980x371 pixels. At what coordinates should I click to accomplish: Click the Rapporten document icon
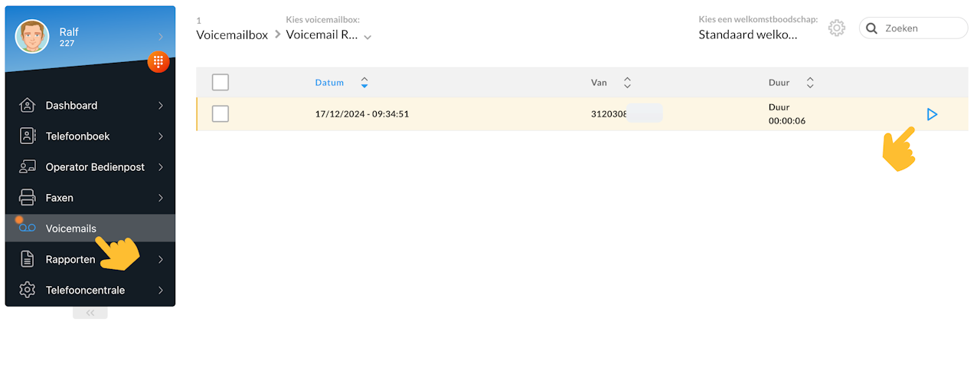tap(28, 260)
